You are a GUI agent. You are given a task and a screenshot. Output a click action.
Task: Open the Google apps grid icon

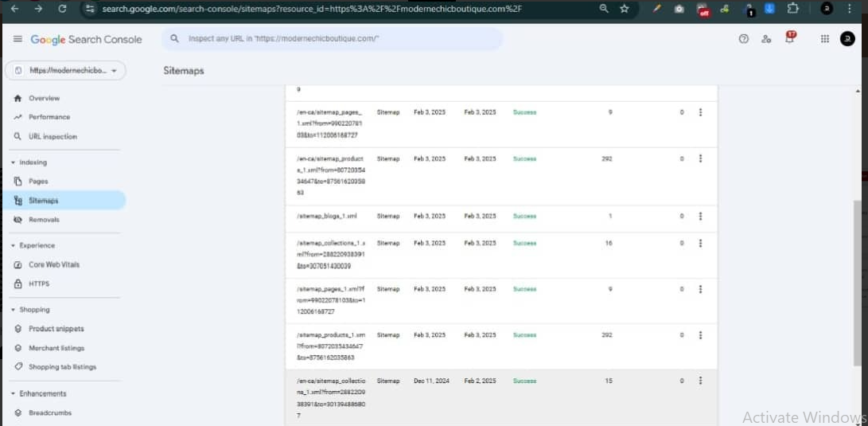pyautogui.click(x=824, y=39)
